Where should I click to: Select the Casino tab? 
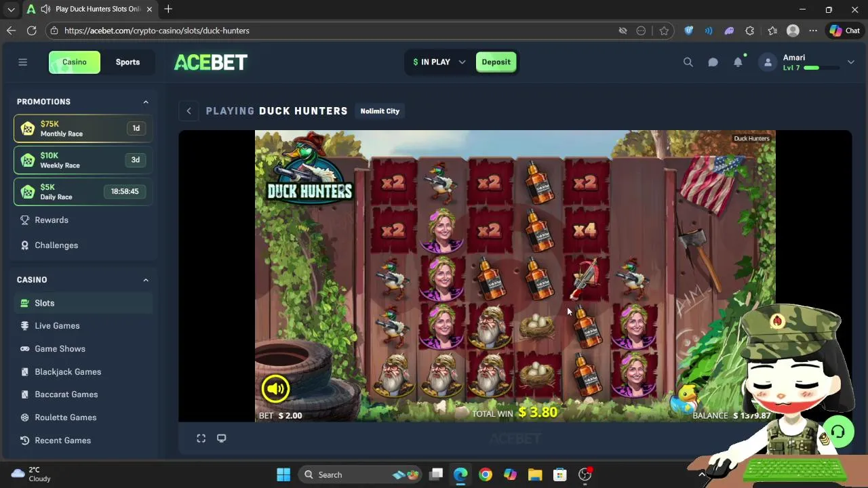75,62
